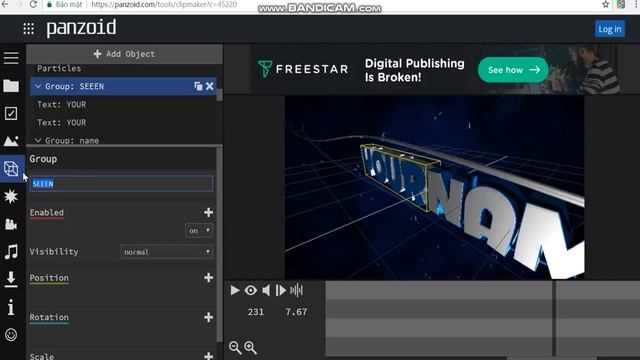Click the frame number 231
The height and width of the screenshot is (360, 640).
point(256,312)
